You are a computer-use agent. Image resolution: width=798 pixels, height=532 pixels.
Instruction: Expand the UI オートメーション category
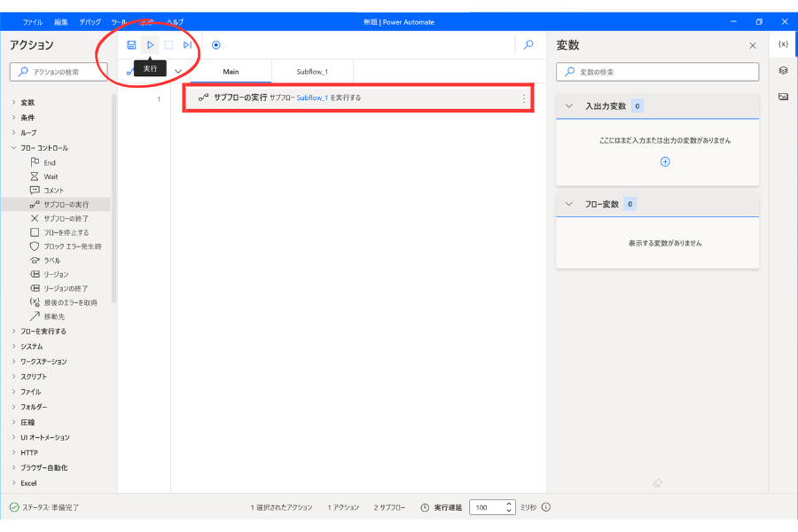coord(13,437)
